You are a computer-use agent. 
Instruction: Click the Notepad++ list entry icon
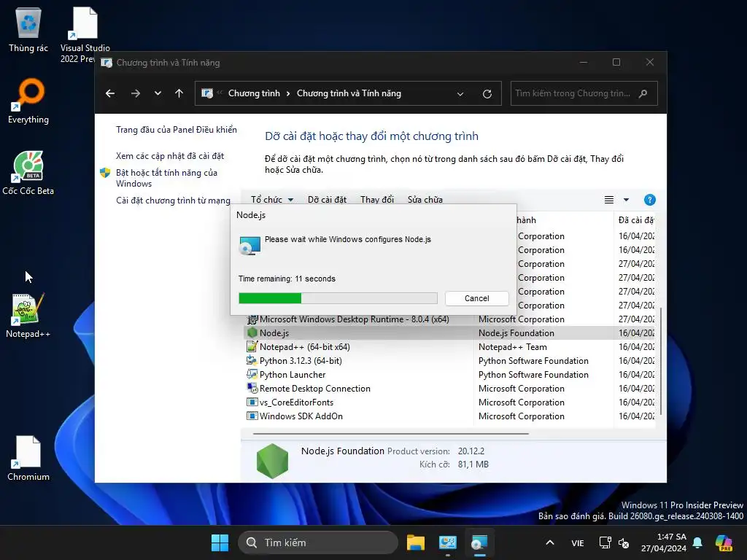click(252, 346)
